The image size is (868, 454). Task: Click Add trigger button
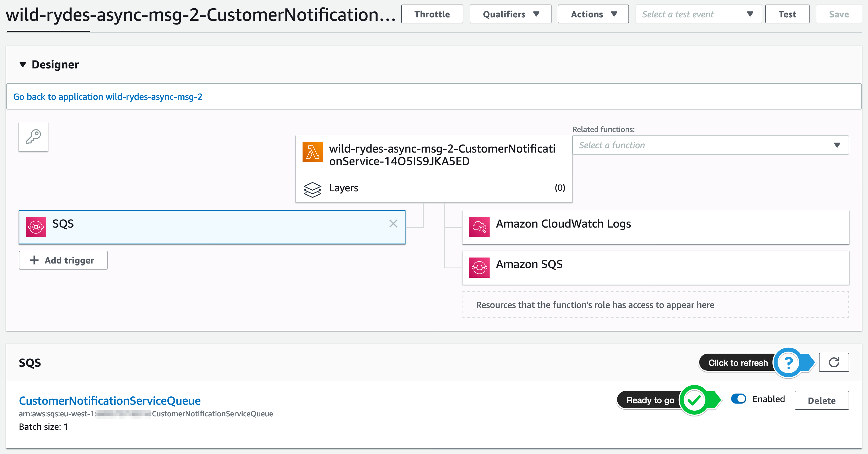coord(63,260)
